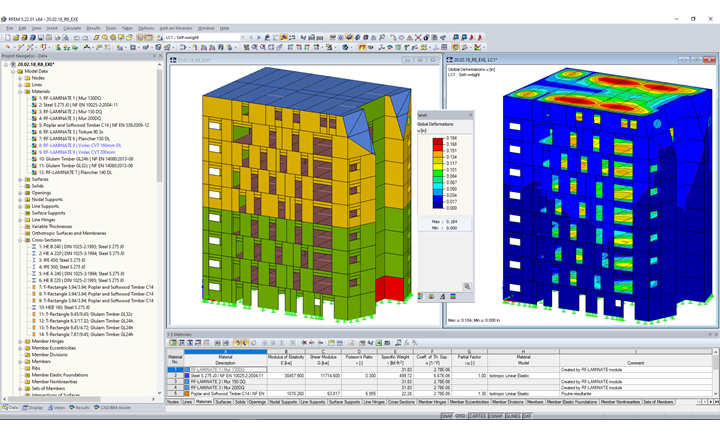This screenshot has height=435, width=720.
Task: Go to previous load case arrow
Action: (251, 37)
